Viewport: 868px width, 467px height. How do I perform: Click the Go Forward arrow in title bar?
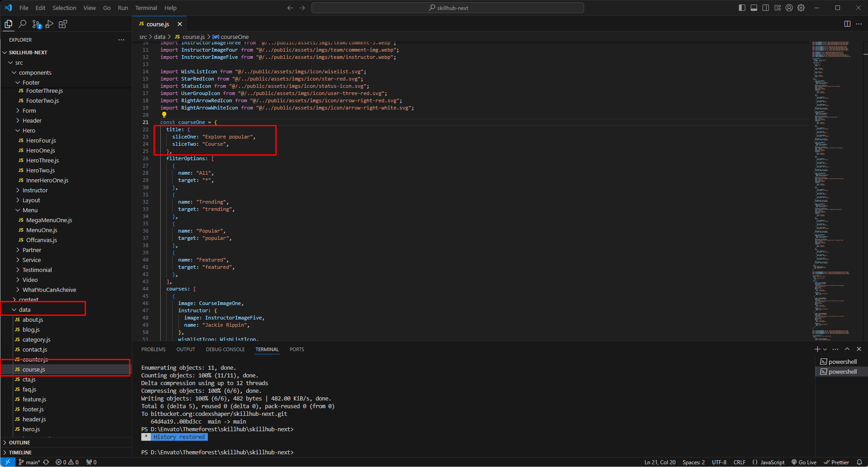pos(302,8)
